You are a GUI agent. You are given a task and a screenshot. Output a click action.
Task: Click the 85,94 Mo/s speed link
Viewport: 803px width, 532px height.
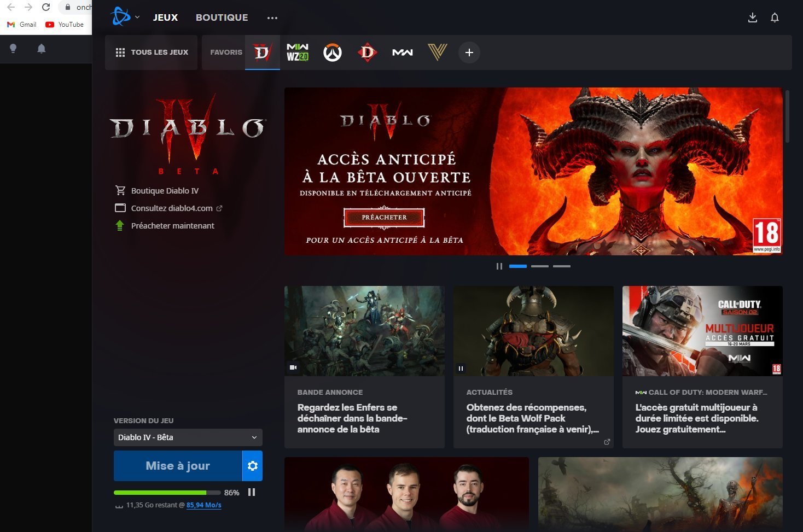[204, 505]
